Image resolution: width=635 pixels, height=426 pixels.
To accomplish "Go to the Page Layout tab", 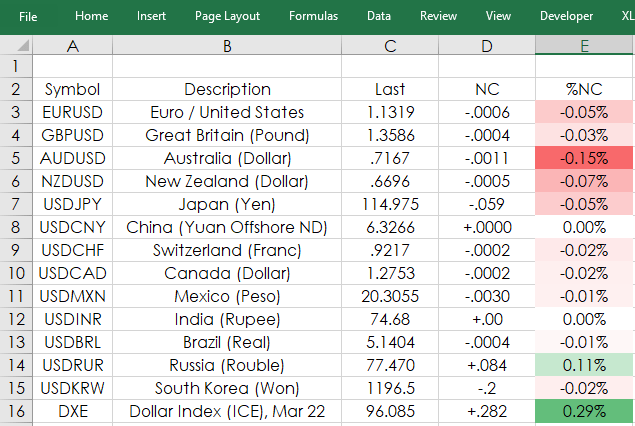I will (x=227, y=16).
